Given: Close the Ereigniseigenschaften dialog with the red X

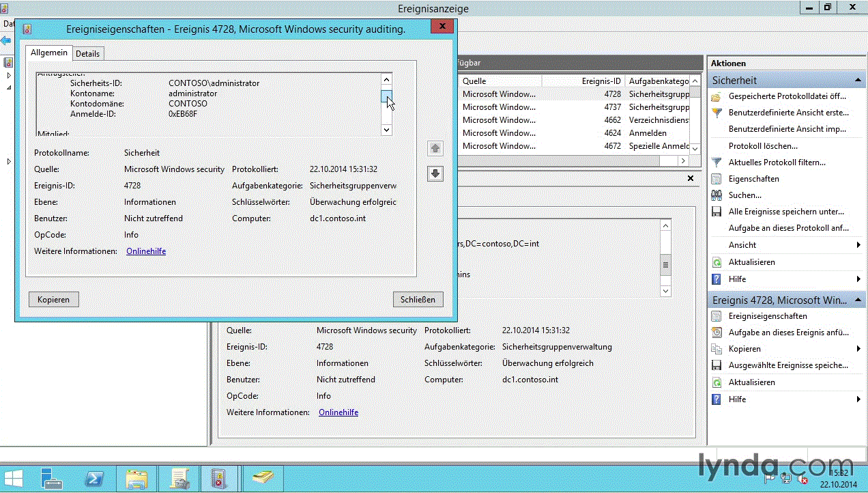Looking at the screenshot, I should 442,27.
